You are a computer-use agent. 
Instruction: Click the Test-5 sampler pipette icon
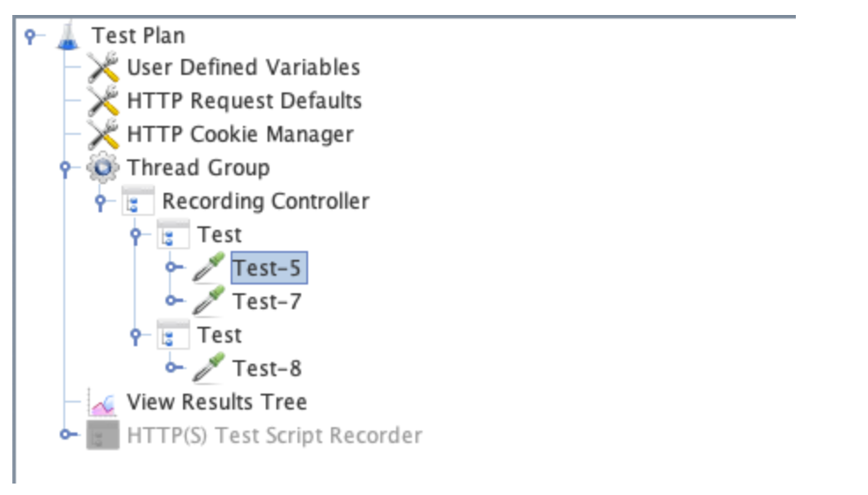(209, 268)
